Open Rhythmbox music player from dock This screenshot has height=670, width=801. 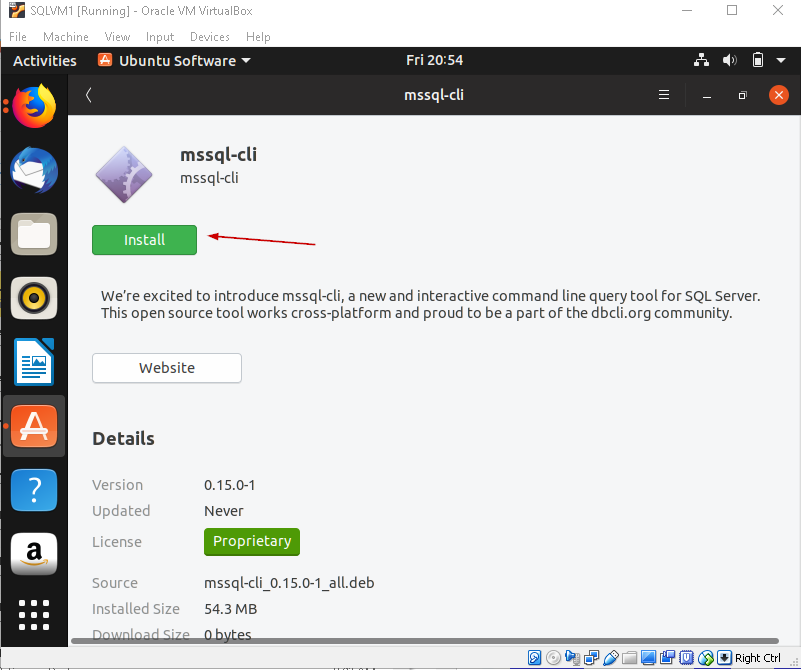(34, 298)
